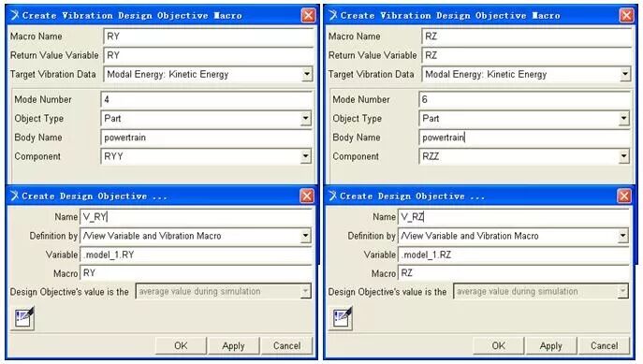643x364 pixels.
Task: Close the RZ Vibration Design Objective Macro window
Action: point(626,16)
